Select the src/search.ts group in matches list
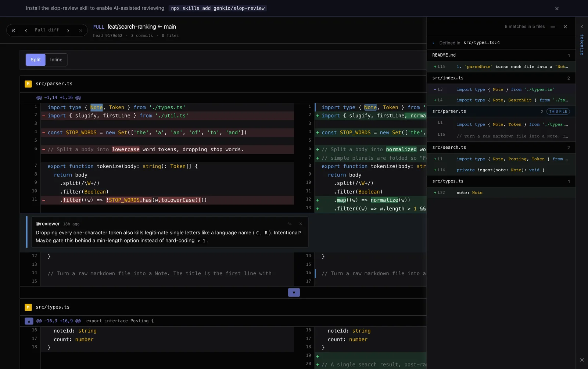The width and height of the screenshot is (588, 369). pyautogui.click(x=501, y=148)
